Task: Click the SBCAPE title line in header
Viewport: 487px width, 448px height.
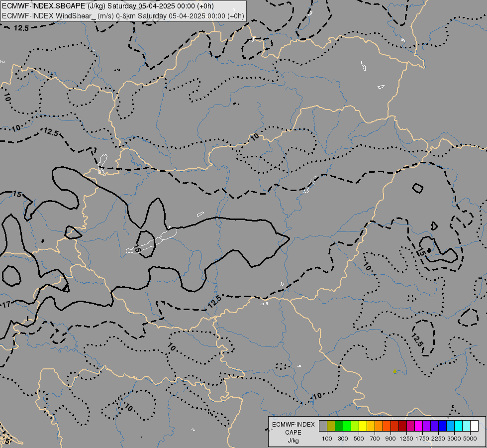Action: (x=108, y=6)
